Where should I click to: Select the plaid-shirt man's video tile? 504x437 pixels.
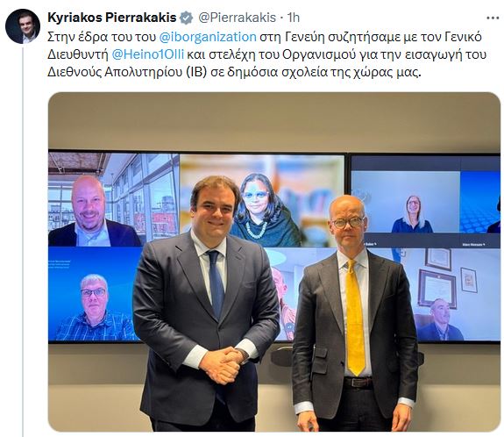[95, 294]
